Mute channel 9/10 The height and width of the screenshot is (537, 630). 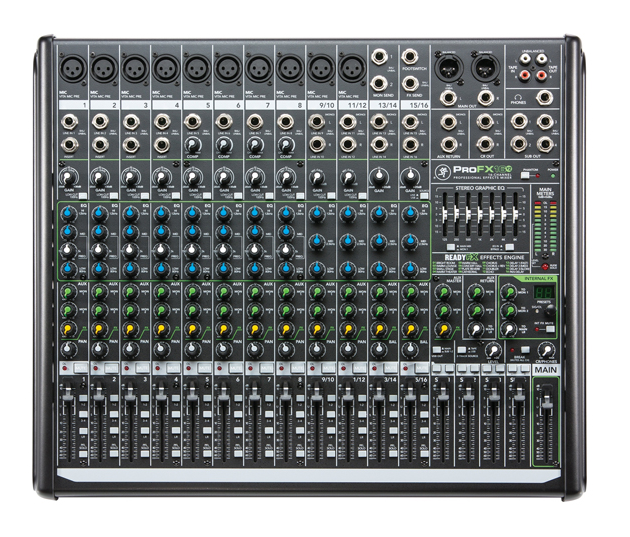[x=329, y=368]
